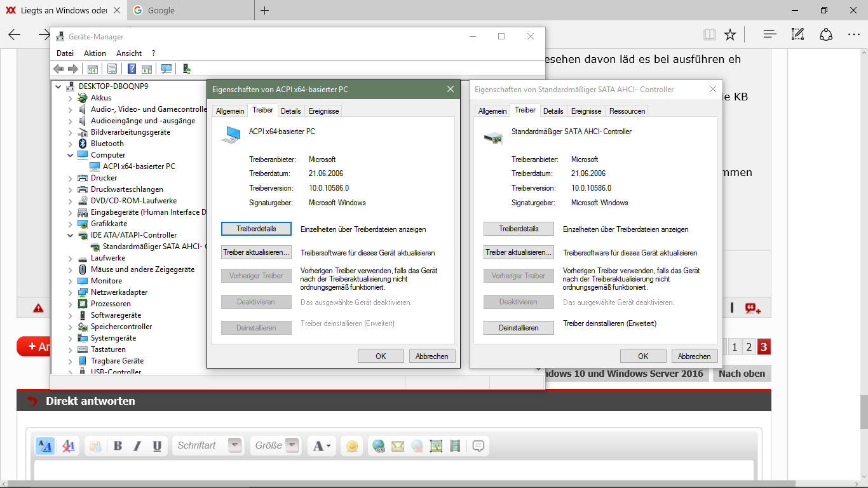
Task: Expand the Bluetooth node chevron
Action: [71, 144]
